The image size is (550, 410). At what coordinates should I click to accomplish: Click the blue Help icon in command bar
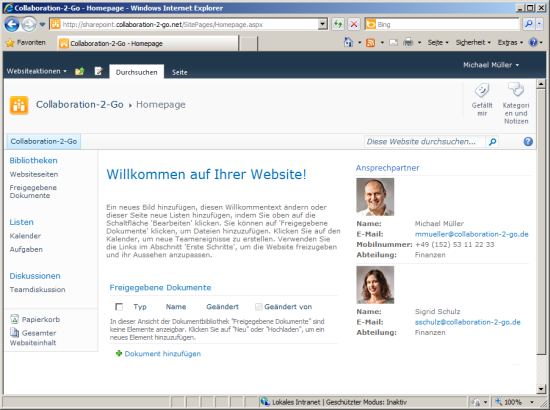(x=534, y=42)
